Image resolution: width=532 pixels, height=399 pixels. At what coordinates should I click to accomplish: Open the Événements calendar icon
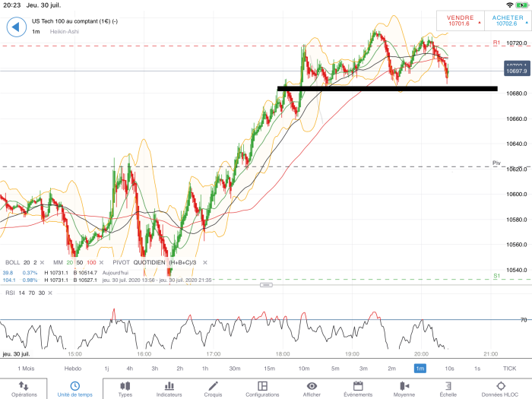[x=358, y=386]
